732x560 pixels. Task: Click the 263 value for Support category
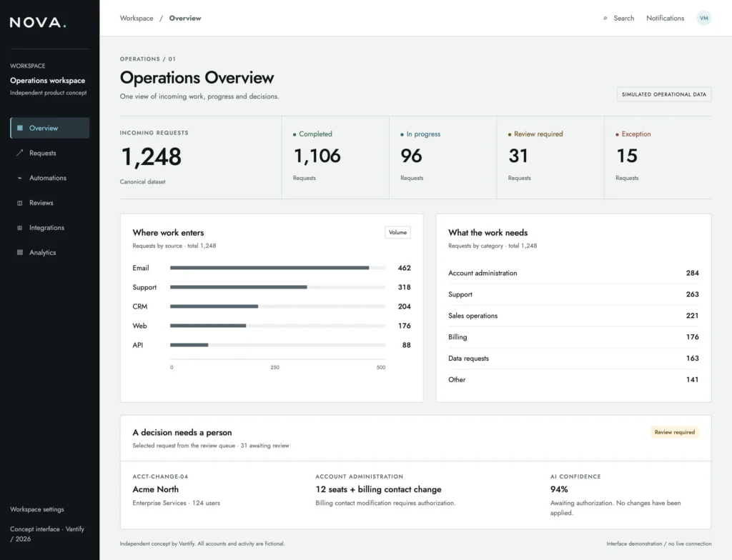[x=692, y=294]
